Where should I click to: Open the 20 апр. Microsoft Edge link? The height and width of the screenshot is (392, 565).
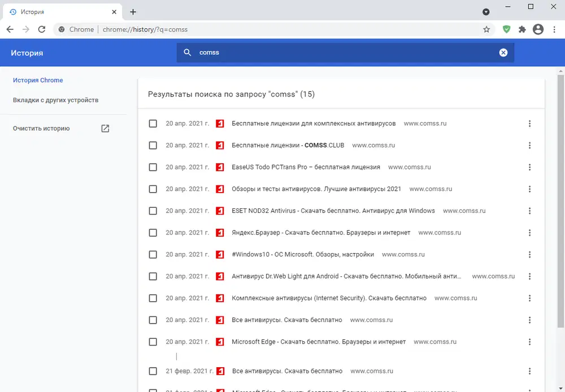(x=319, y=342)
